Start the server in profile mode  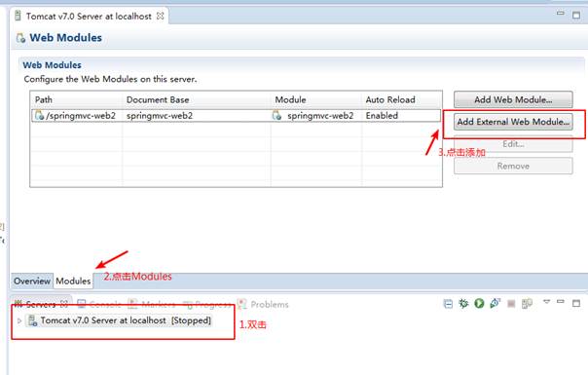(495, 303)
